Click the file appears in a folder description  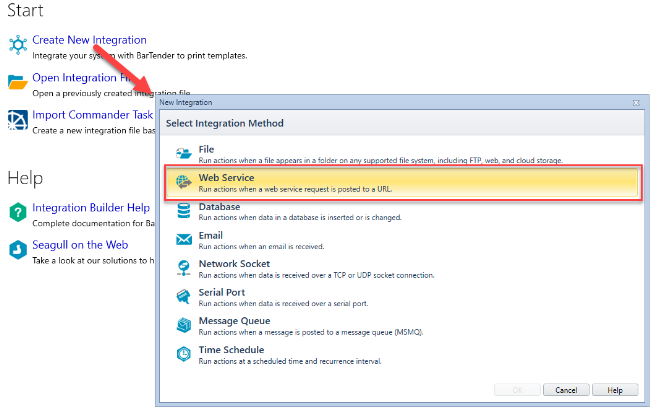click(x=381, y=160)
